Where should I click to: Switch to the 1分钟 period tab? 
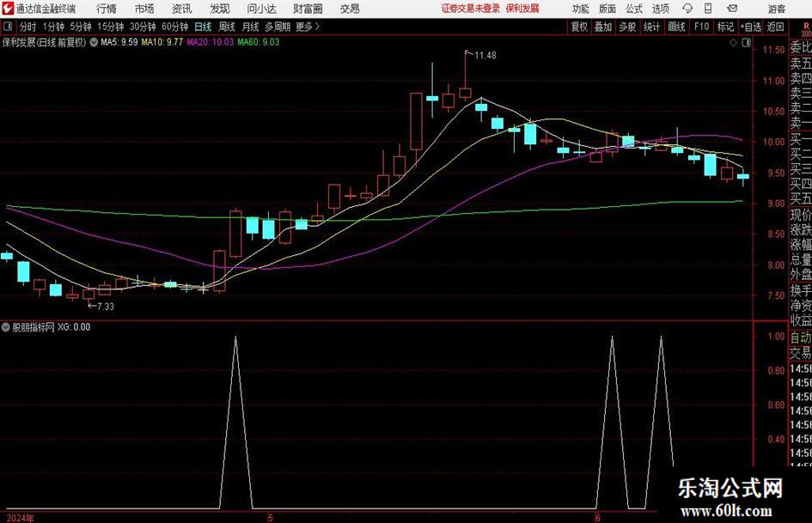[x=52, y=27]
